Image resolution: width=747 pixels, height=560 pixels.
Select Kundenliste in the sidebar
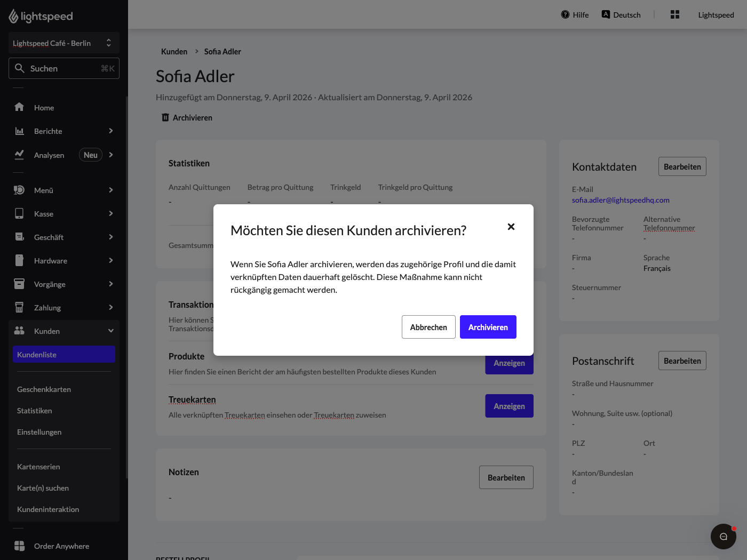64,354
